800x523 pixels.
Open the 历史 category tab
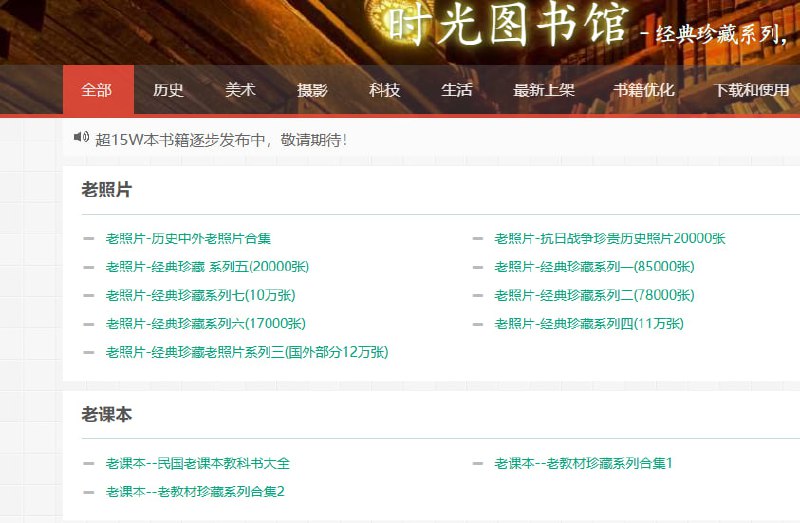pyautogui.click(x=168, y=90)
